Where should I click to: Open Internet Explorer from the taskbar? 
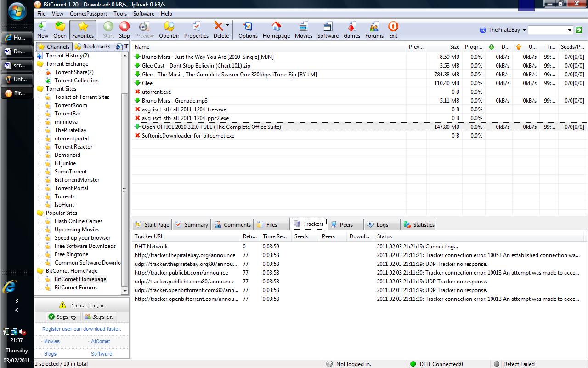pos(9,286)
